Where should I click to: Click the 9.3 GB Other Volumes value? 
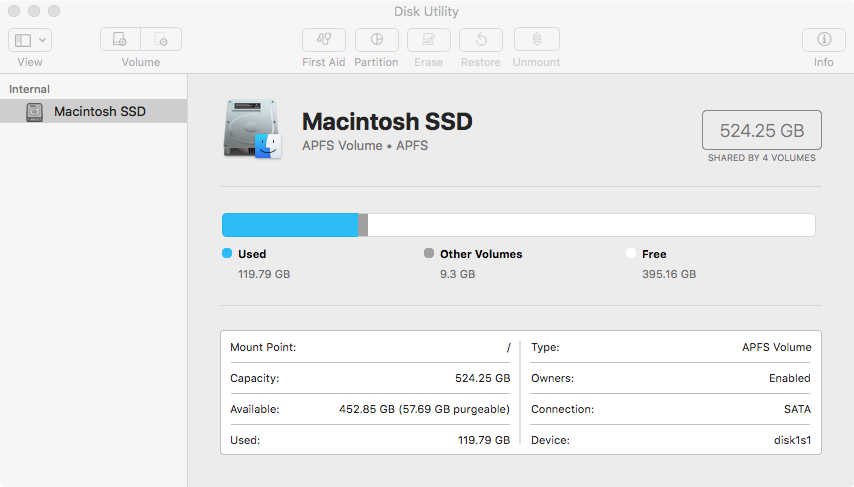[x=458, y=274]
